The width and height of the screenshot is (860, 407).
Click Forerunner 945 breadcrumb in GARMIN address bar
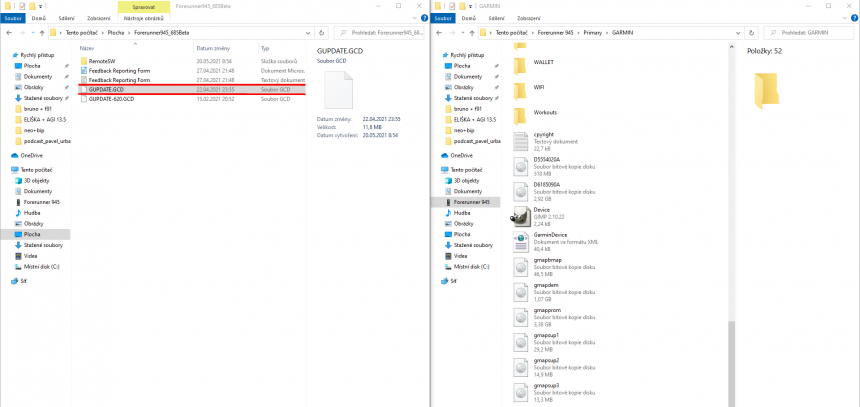[558, 32]
